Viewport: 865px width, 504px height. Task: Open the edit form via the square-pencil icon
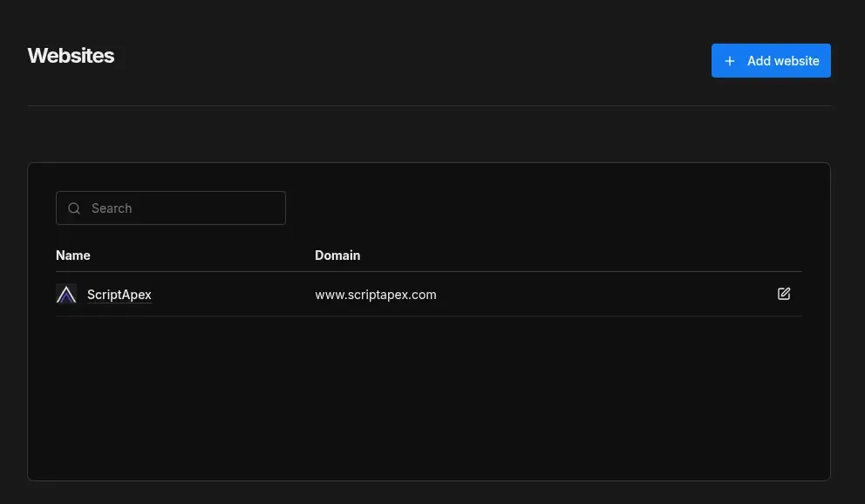783,294
